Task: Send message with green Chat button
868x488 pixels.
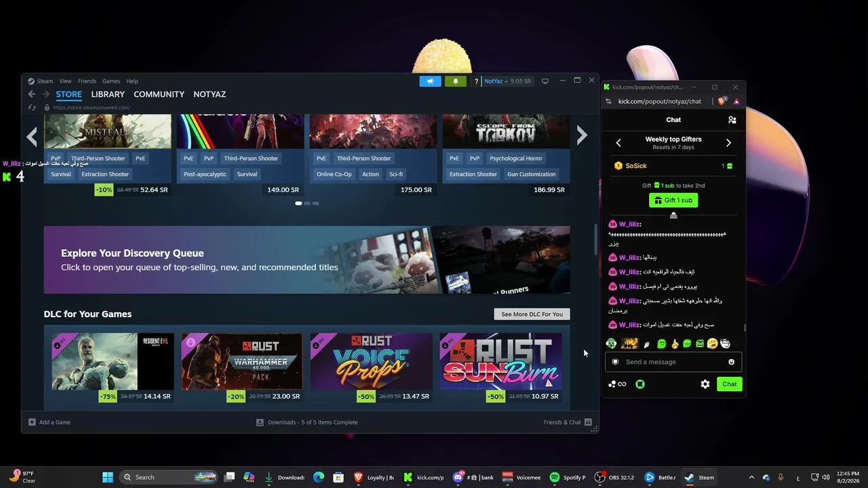Action: (730, 384)
